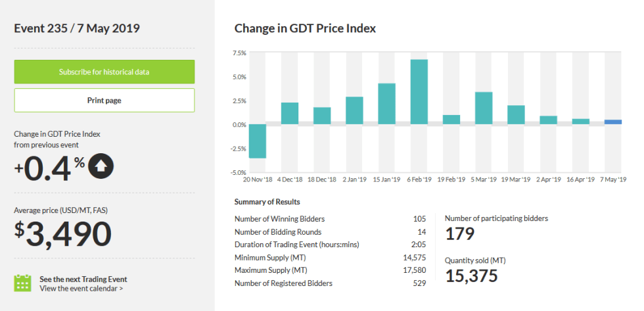The width and height of the screenshot is (644, 311).
Task: Select the 19 Feb '19 chart bar
Action: point(451,120)
